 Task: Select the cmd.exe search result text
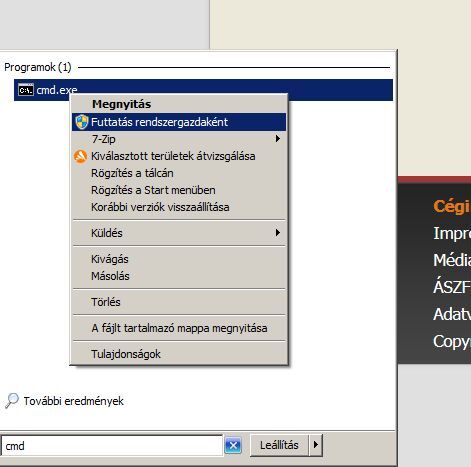tap(57, 90)
